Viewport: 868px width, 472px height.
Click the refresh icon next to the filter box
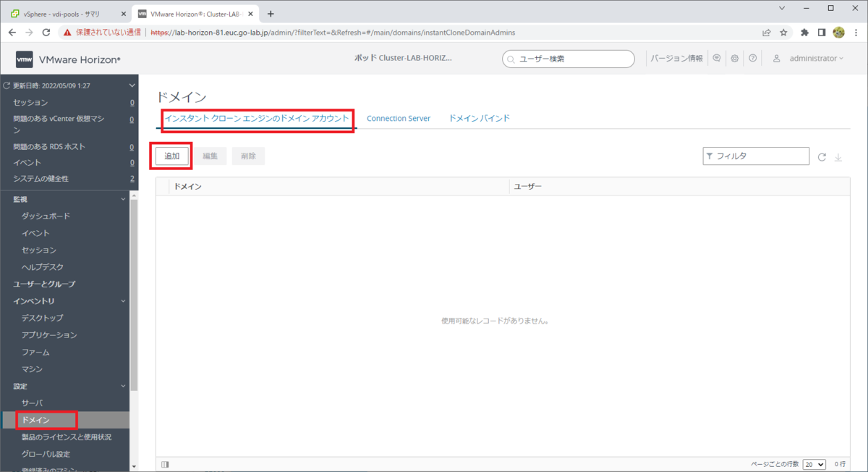point(822,156)
